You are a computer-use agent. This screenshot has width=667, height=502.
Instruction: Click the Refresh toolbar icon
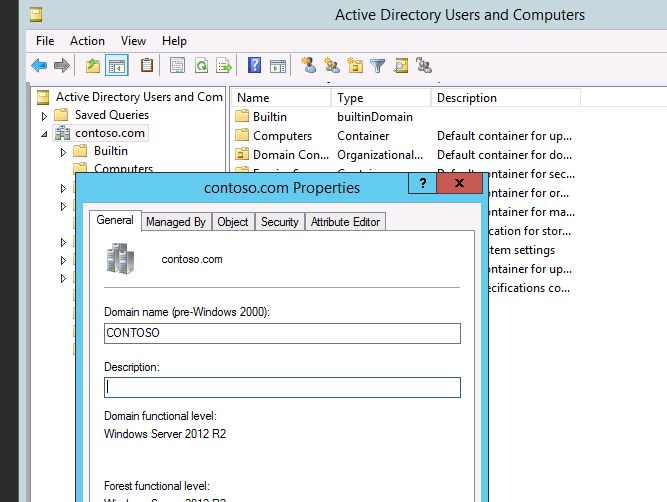[x=201, y=66]
